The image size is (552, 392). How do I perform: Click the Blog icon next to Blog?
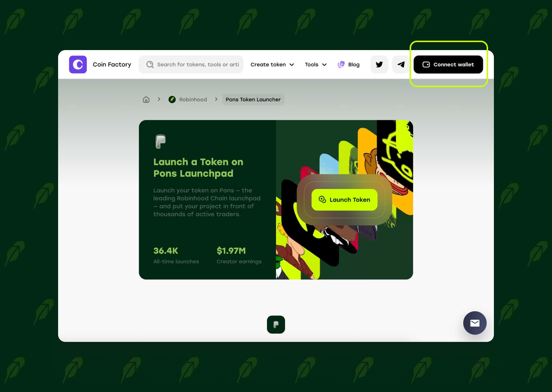341,65
